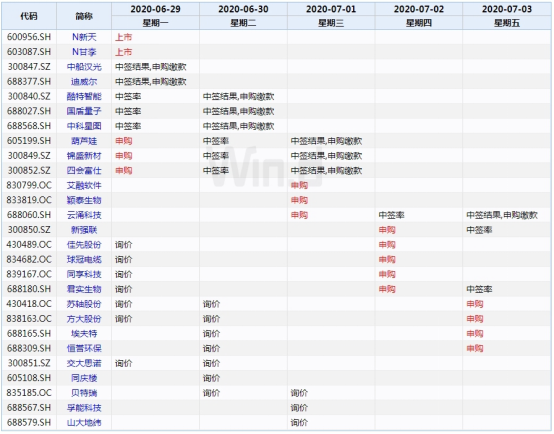Open the N甘李 stock link

pos(84,52)
